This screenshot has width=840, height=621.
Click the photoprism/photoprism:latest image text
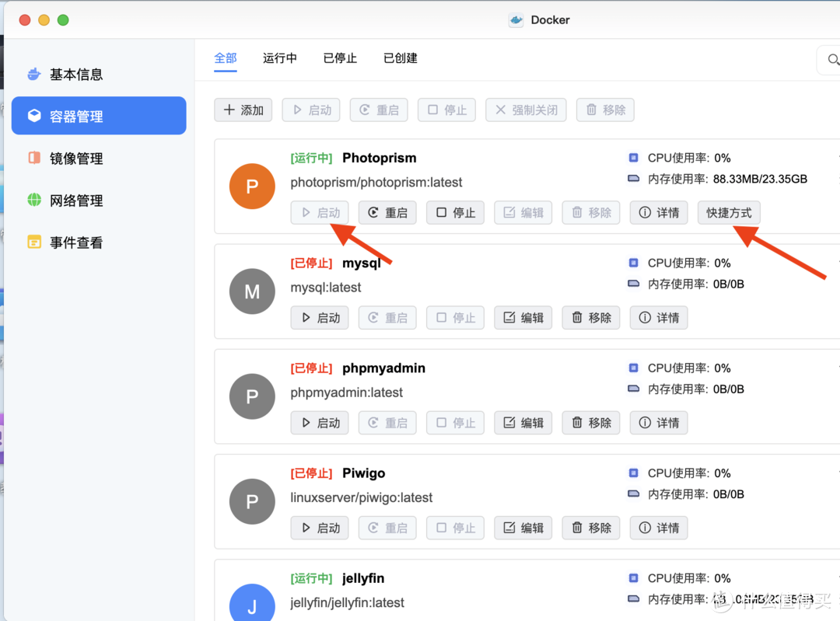376,182
